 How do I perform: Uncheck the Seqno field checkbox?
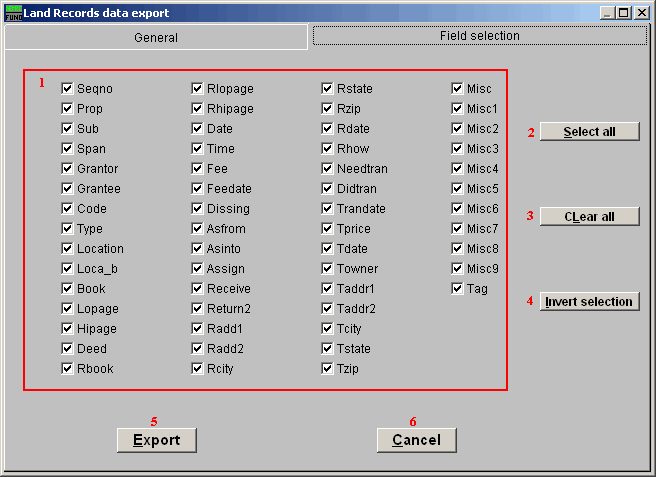[x=67, y=89]
